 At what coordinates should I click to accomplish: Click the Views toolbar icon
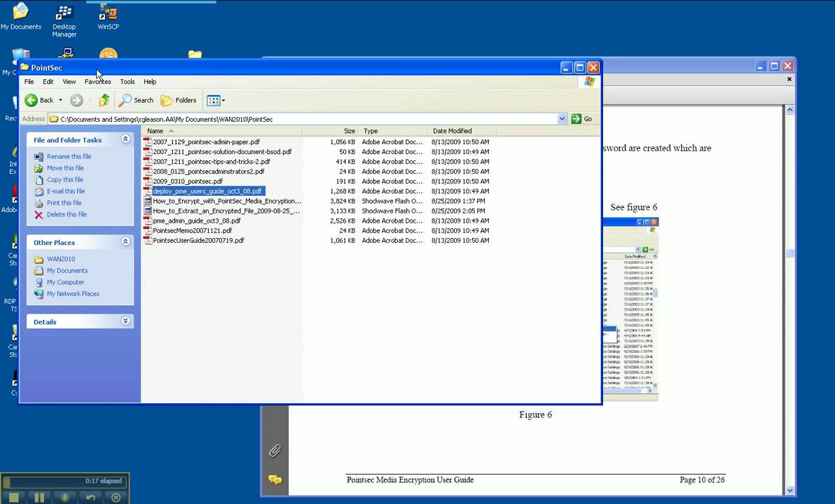(213, 100)
